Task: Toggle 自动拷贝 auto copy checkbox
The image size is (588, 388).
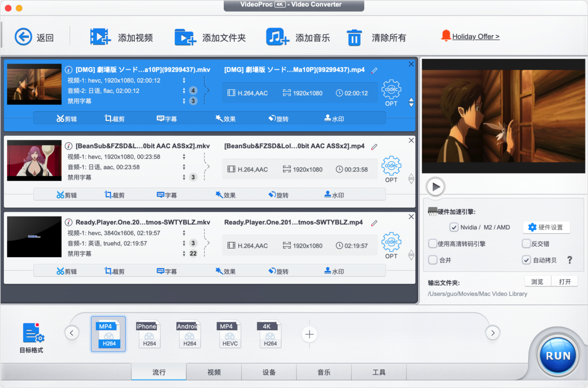Action: coord(526,260)
